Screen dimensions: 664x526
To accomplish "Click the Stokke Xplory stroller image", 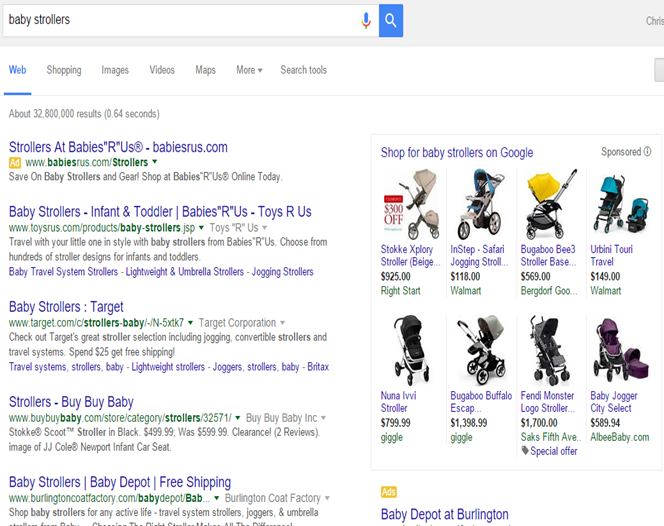I will click(x=412, y=204).
